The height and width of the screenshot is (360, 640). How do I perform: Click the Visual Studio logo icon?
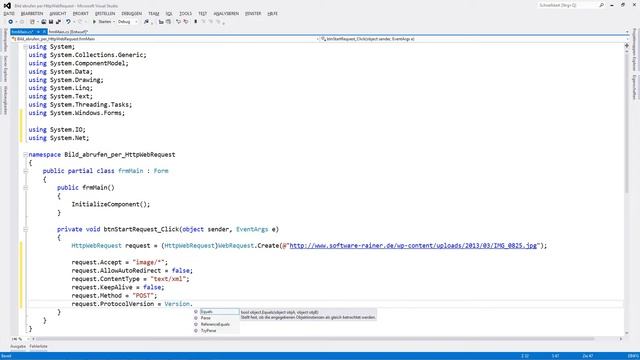[7, 5]
